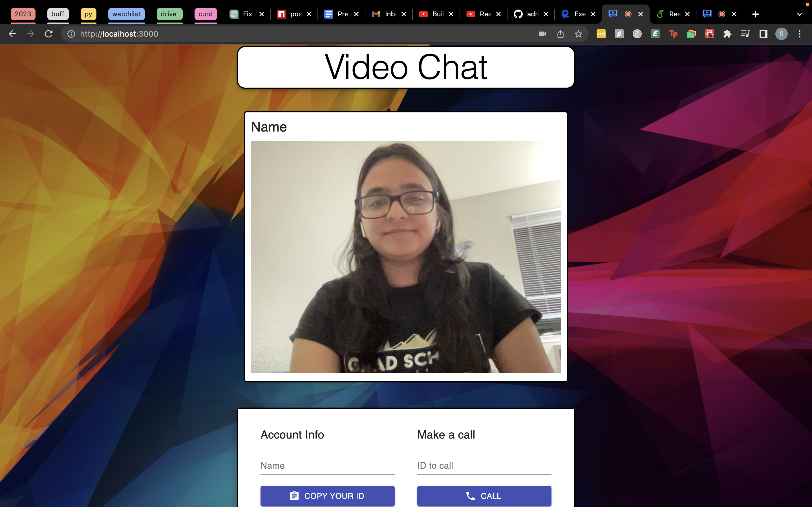
Task: Expand the 'drive' tab group
Action: coord(169,14)
